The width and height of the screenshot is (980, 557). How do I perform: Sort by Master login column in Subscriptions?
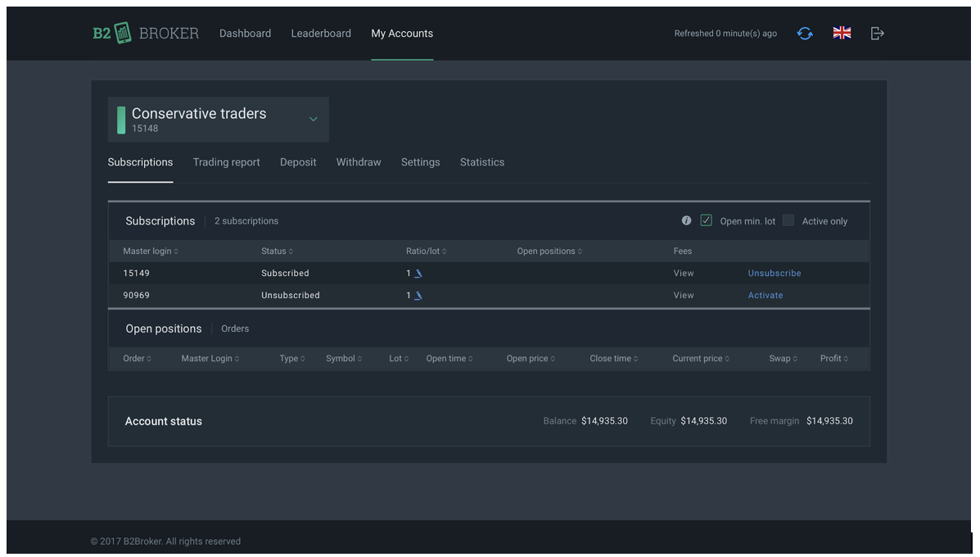(150, 251)
